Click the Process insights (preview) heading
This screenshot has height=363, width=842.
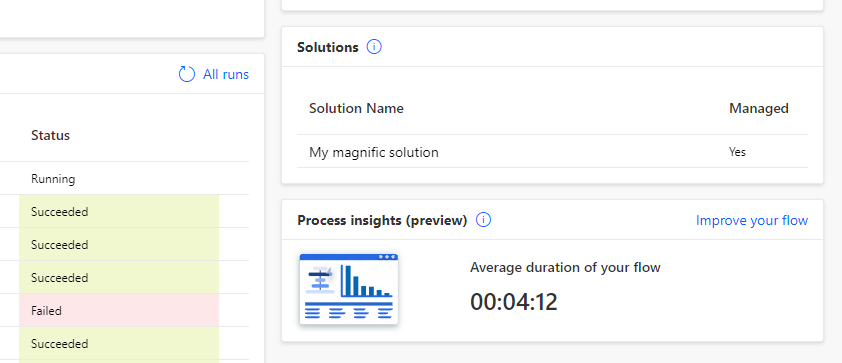tap(382, 220)
